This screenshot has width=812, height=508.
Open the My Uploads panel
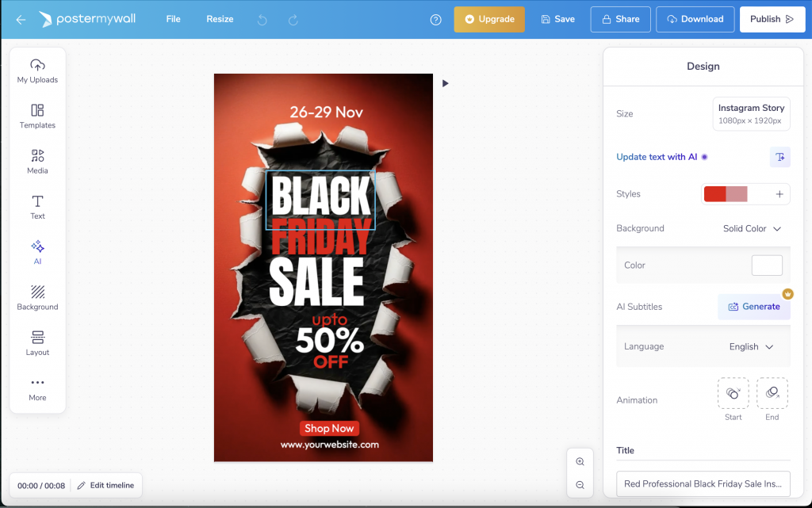(36, 71)
